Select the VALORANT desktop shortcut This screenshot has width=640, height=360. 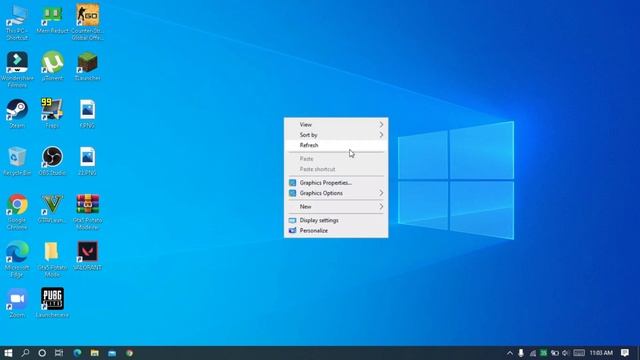point(87,256)
